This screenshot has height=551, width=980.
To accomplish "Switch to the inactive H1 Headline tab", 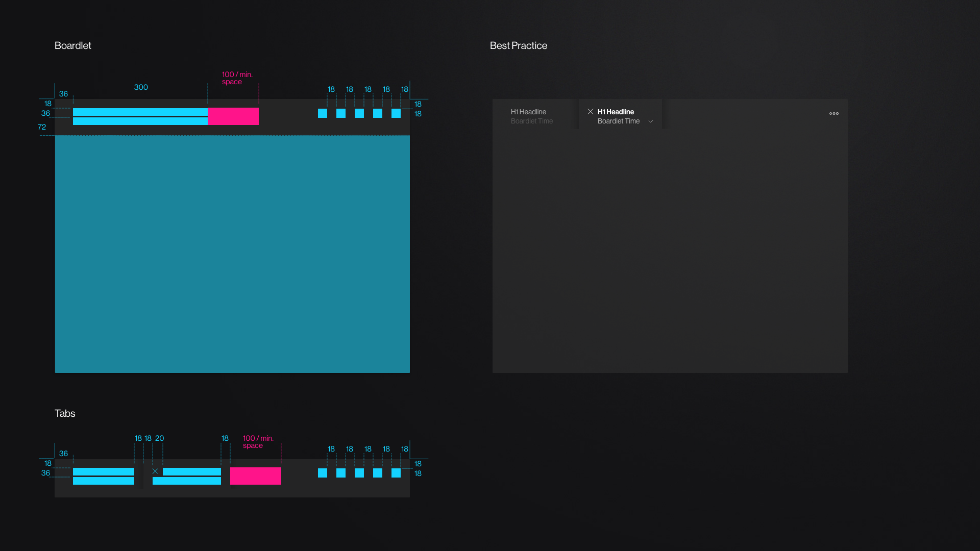I will [x=531, y=116].
